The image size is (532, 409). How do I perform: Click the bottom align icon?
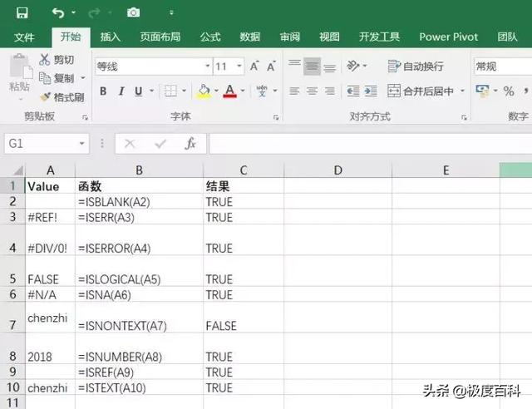[329, 68]
